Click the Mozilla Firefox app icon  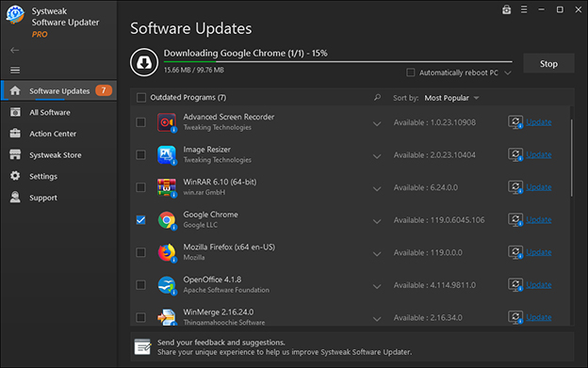pyautogui.click(x=167, y=252)
